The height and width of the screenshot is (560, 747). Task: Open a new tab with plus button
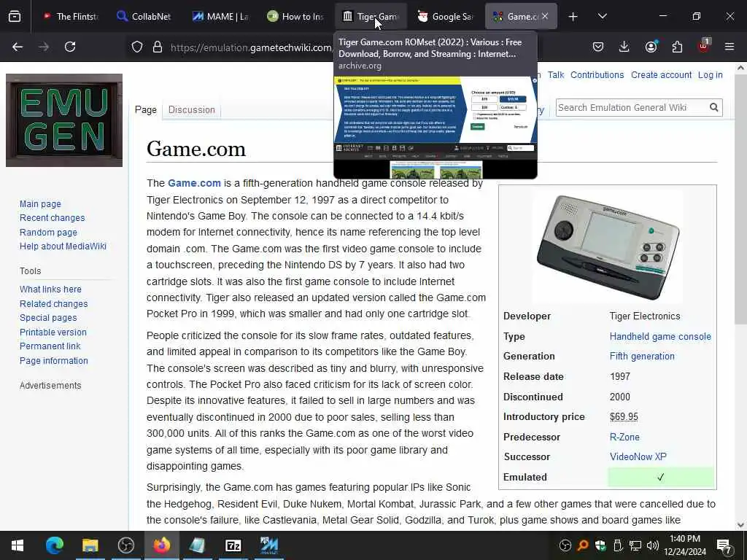(573, 17)
